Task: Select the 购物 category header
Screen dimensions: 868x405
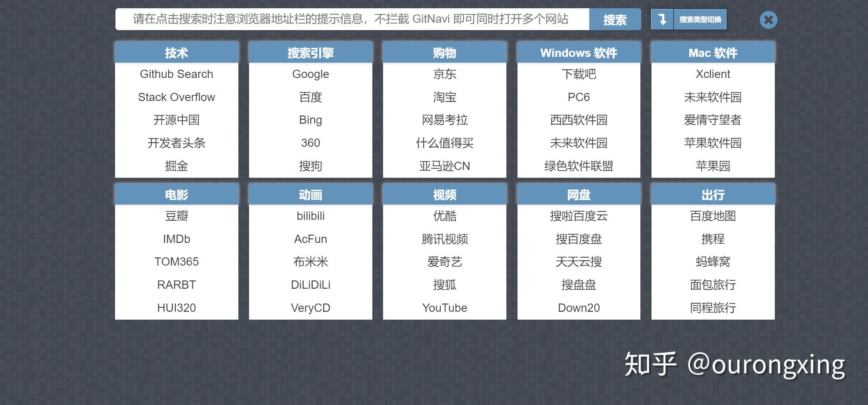Action: [x=445, y=52]
